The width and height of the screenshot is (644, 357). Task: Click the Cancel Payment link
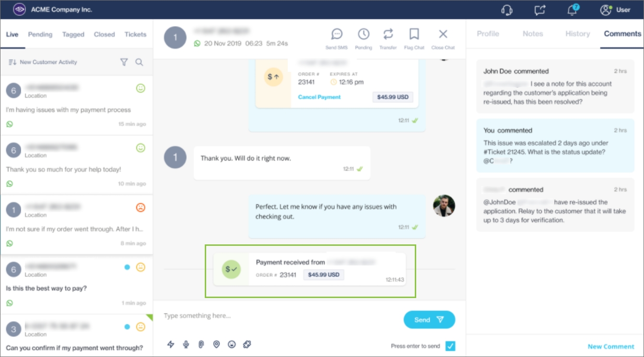319,97
